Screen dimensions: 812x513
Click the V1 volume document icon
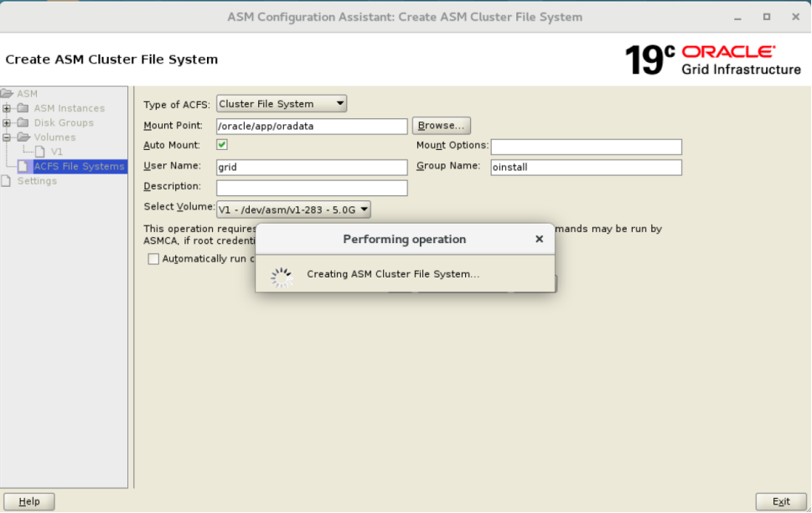pos(40,151)
